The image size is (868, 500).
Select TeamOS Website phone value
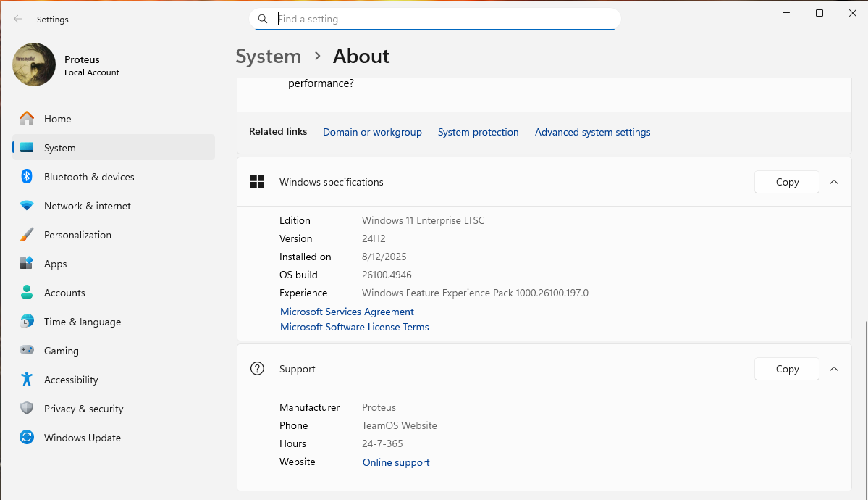pos(399,425)
